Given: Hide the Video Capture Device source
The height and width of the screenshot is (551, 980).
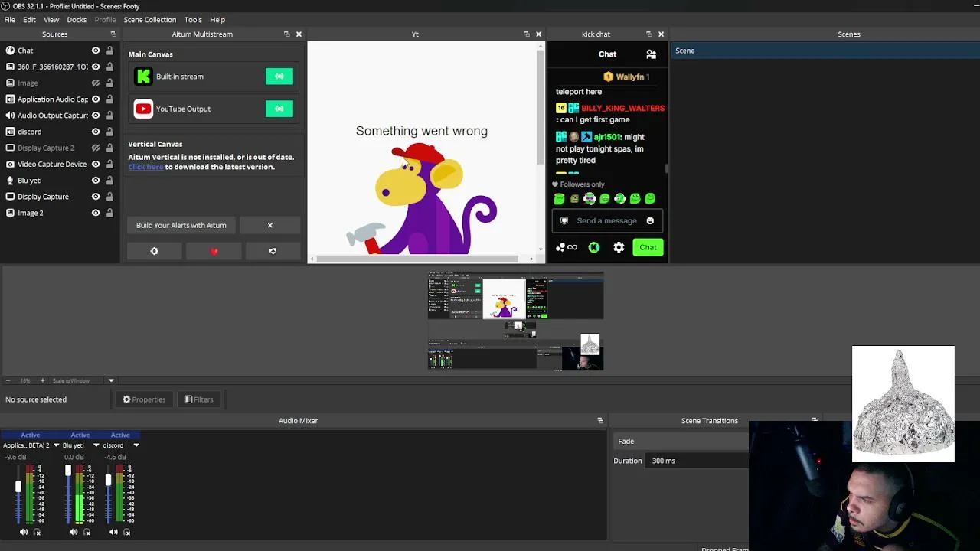Looking at the screenshot, I should pos(96,164).
